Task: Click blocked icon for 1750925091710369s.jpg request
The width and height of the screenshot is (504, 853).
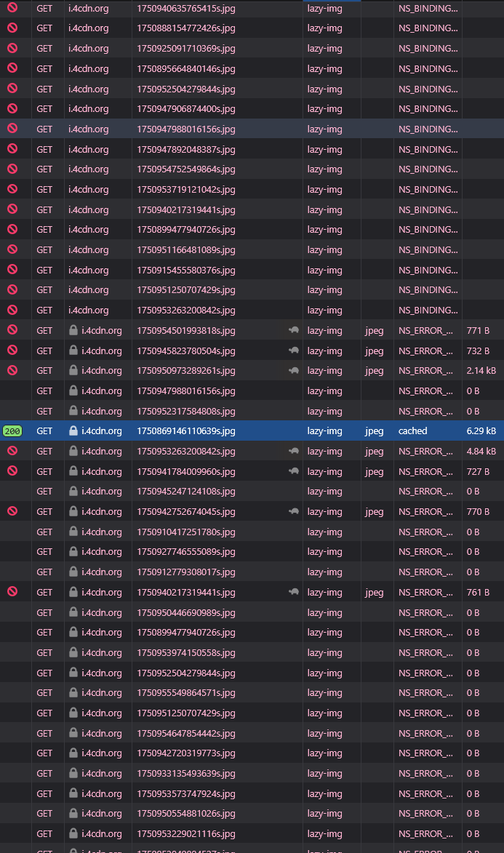Action: point(12,48)
